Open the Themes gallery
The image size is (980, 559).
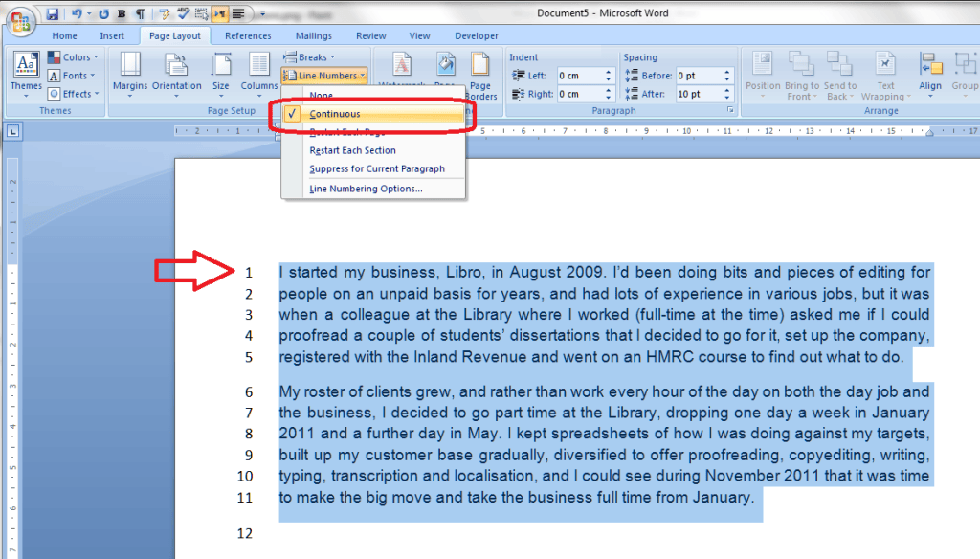tap(26, 75)
